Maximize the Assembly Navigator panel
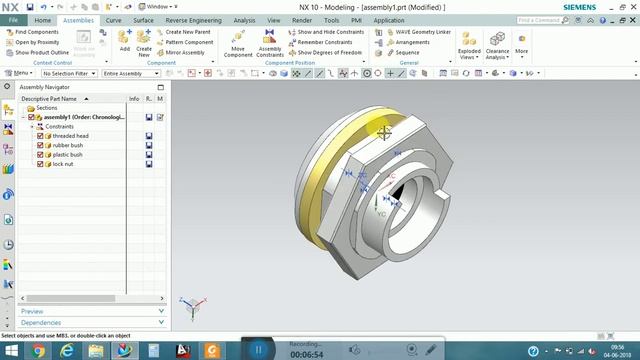The image size is (640, 360). click(160, 87)
